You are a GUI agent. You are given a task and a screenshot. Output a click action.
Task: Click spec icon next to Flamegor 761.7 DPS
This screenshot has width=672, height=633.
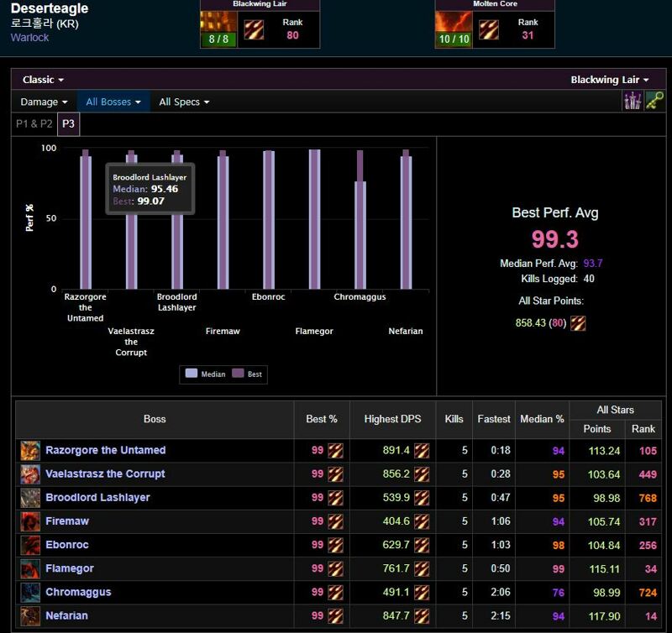422,568
